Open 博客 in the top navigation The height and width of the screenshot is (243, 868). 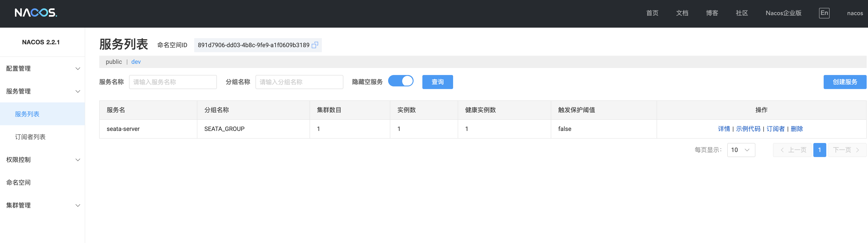pos(712,13)
